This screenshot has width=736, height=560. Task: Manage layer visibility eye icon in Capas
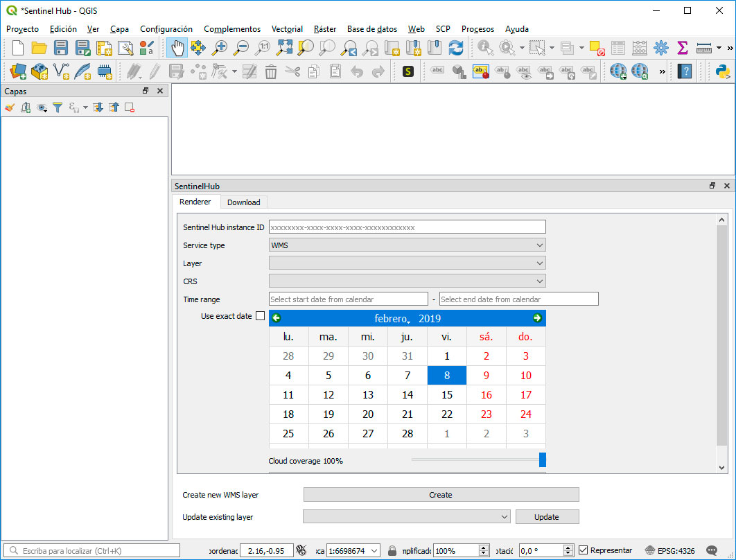(42, 107)
